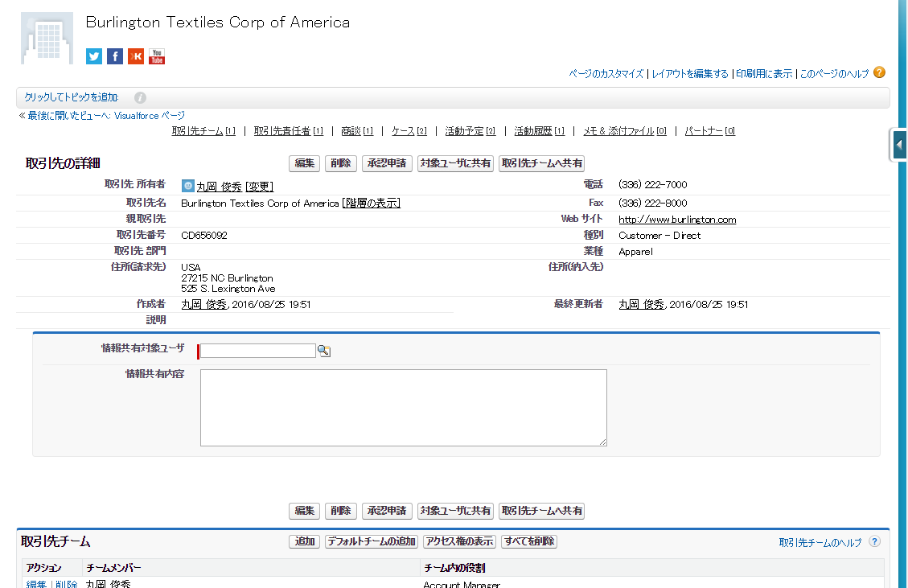Click the owner's user avatar icon
The width and height of the screenshot is (908, 588).
(x=187, y=185)
